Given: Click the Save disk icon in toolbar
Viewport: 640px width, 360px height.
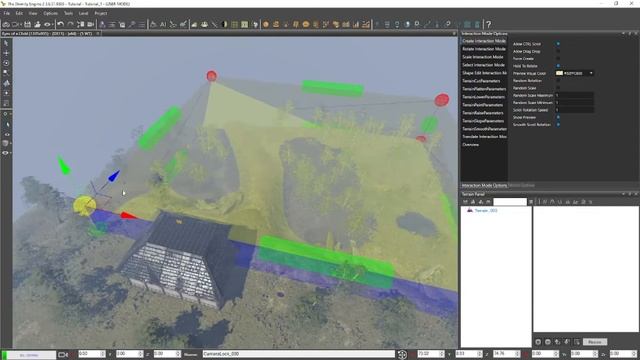Looking at the screenshot, I should (27, 24).
